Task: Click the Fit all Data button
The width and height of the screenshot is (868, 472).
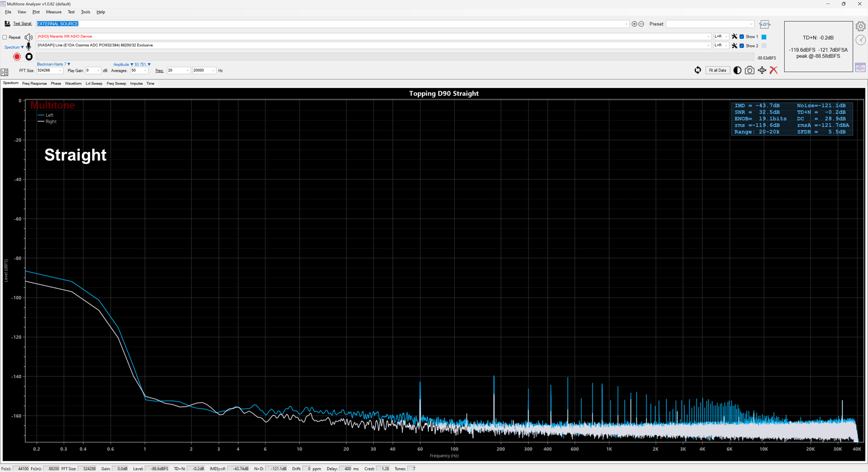Action: [x=717, y=70]
